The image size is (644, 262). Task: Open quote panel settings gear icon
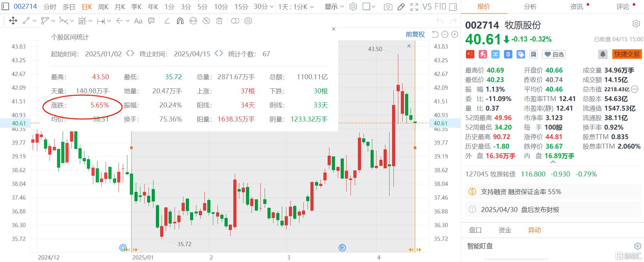[x=636, y=24]
